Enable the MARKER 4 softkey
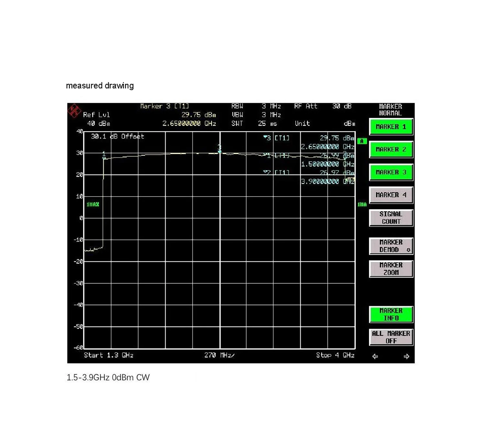The height and width of the screenshot is (448, 485). [x=391, y=195]
